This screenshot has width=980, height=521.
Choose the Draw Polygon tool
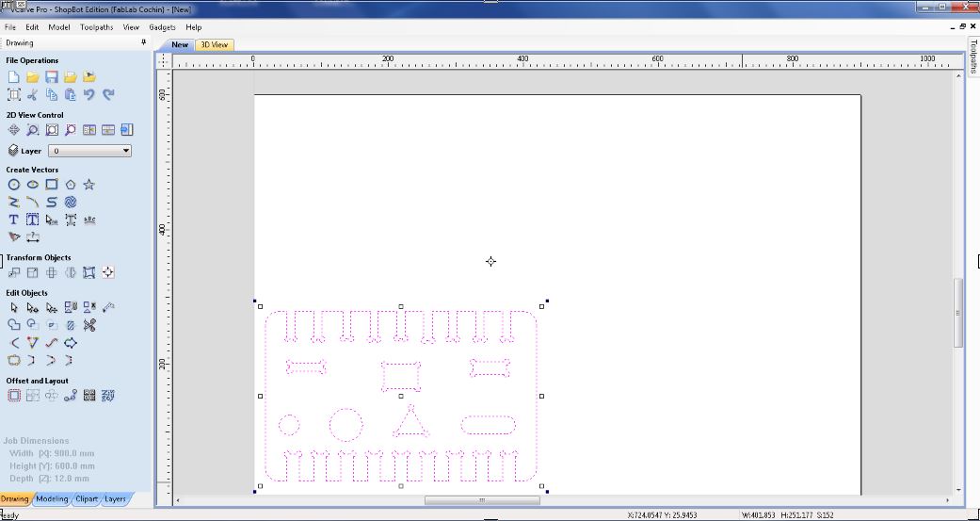pyautogui.click(x=71, y=185)
